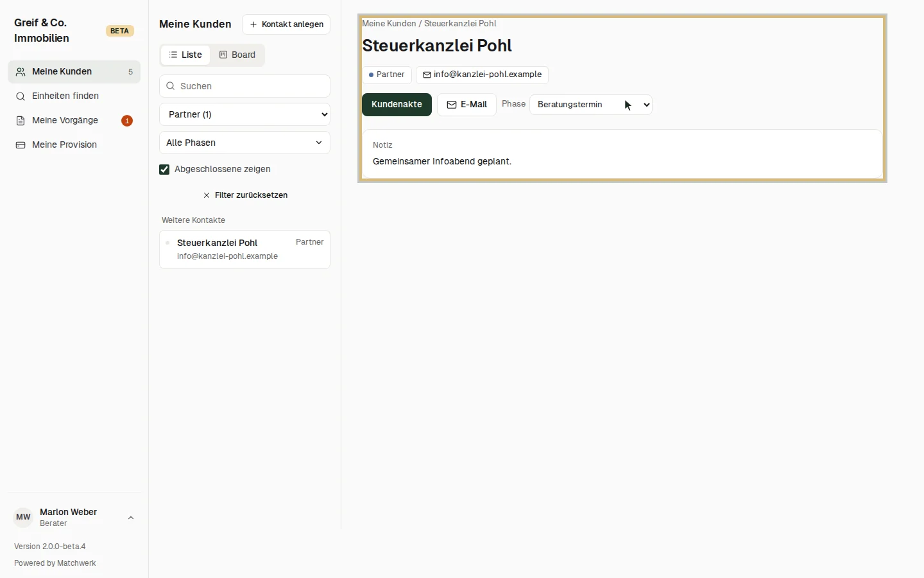Click the red notification badge on Vorgänge

[x=127, y=121]
